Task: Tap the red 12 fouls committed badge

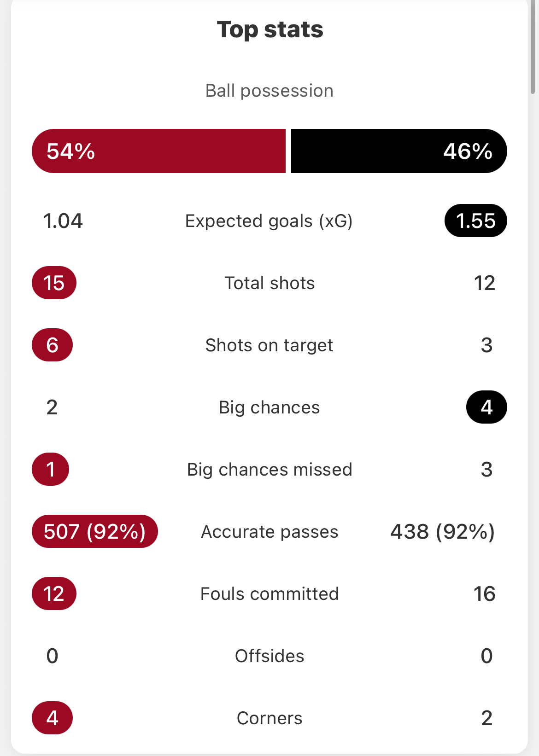Action: (x=54, y=593)
